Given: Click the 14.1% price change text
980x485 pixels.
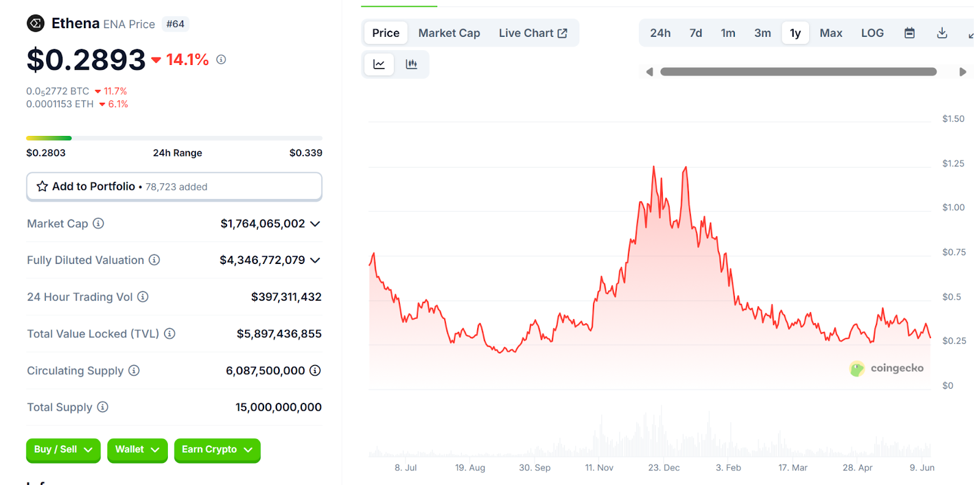Looking at the screenshot, I should pos(187,59).
